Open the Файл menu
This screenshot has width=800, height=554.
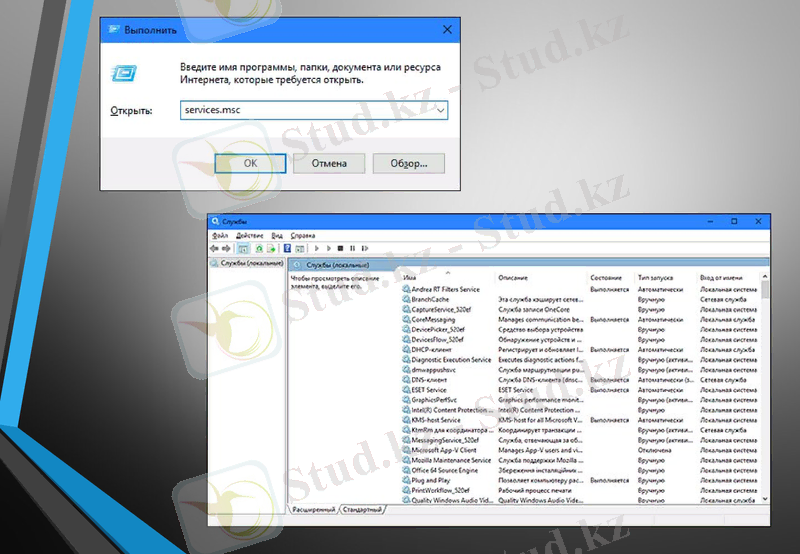[x=219, y=235]
